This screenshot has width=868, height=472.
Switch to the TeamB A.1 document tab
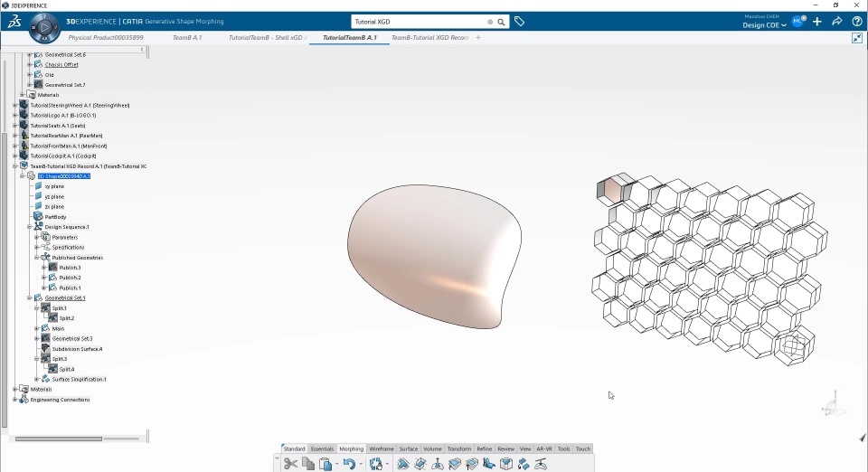pyautogui.click(x=187, y=38)
